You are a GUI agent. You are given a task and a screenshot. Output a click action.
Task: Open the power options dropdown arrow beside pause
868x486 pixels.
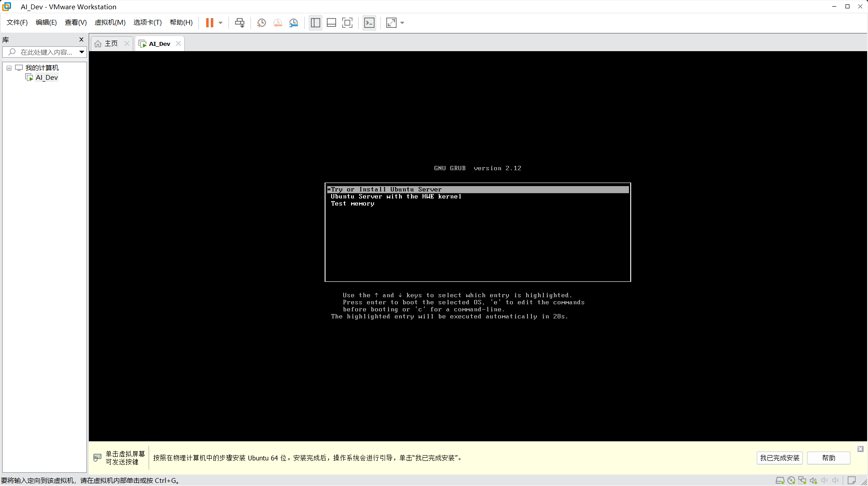click(x=221, y=22)
